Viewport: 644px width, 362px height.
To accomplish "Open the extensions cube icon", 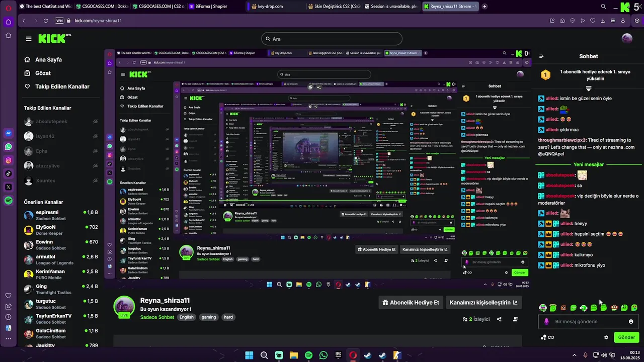I will 637,21.
